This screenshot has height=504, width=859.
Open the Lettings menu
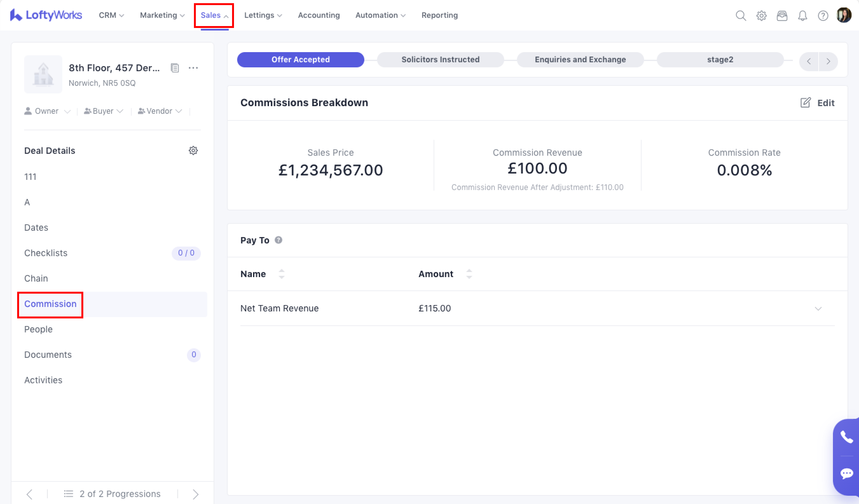click(x=263, y=15)
